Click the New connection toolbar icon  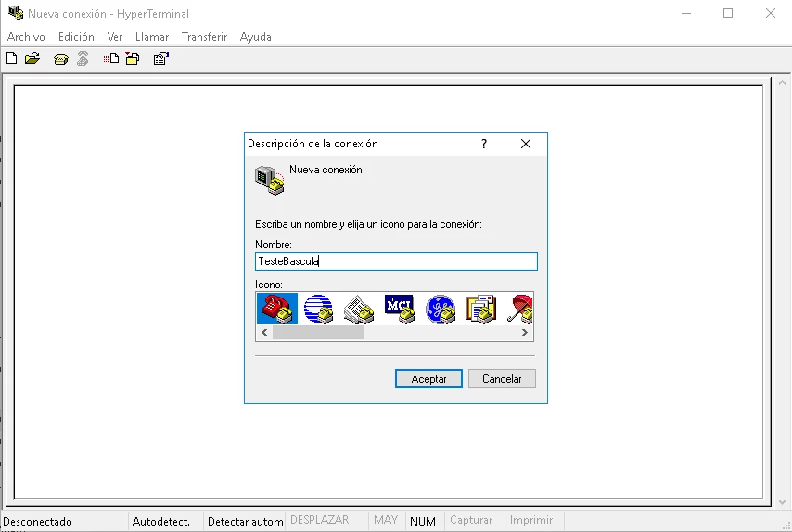point(12,58)
